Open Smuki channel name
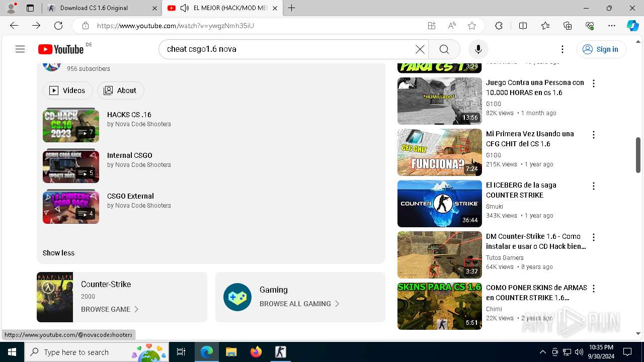The image size is (644, 362). tap(495, 207)
